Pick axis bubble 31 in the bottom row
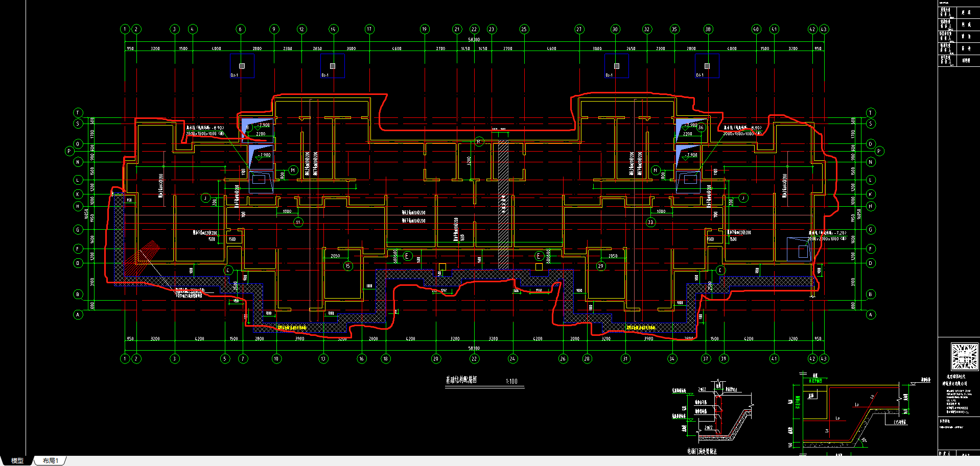 click(625, 359)
